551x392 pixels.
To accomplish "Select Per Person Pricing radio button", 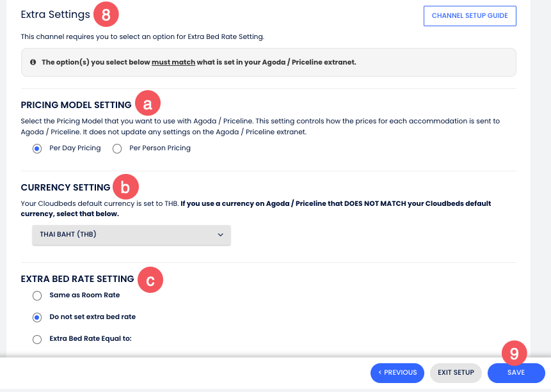I will click(117, 148).
